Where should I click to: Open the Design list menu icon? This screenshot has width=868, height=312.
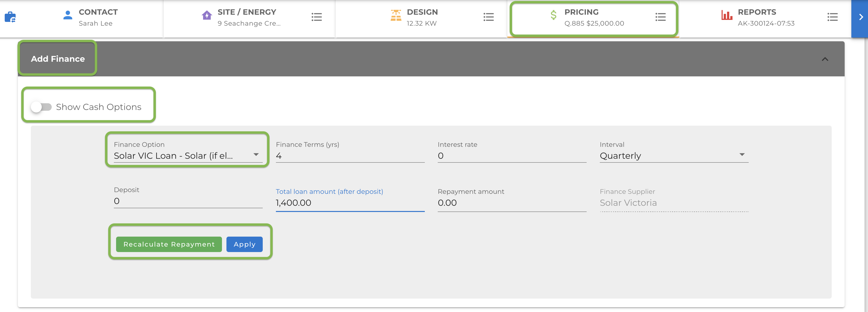click(488, 17)
